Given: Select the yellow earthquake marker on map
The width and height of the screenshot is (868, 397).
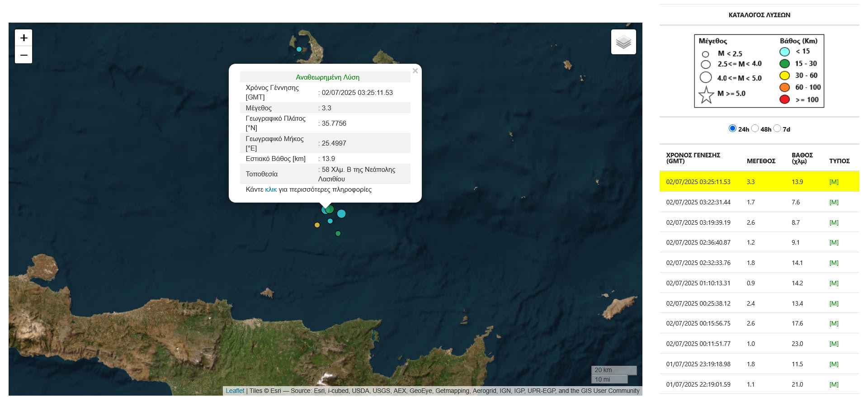Looking at the screenshot, I should click(x=317, y=225).
